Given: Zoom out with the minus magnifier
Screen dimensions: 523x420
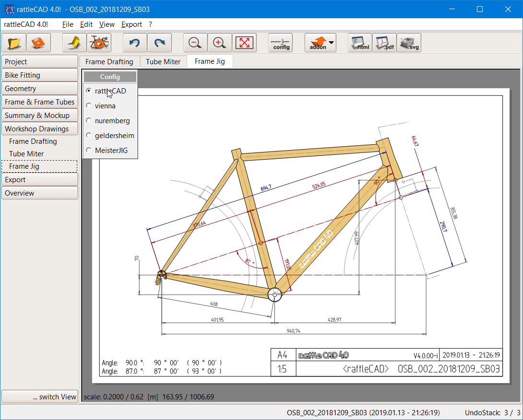Looking at the screenshot, I should click(195, 43).
